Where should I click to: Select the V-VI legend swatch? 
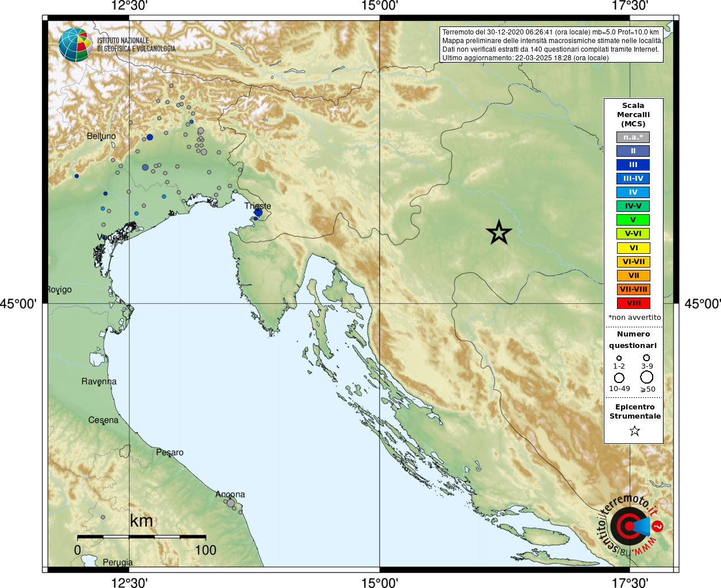click(633, 234)
